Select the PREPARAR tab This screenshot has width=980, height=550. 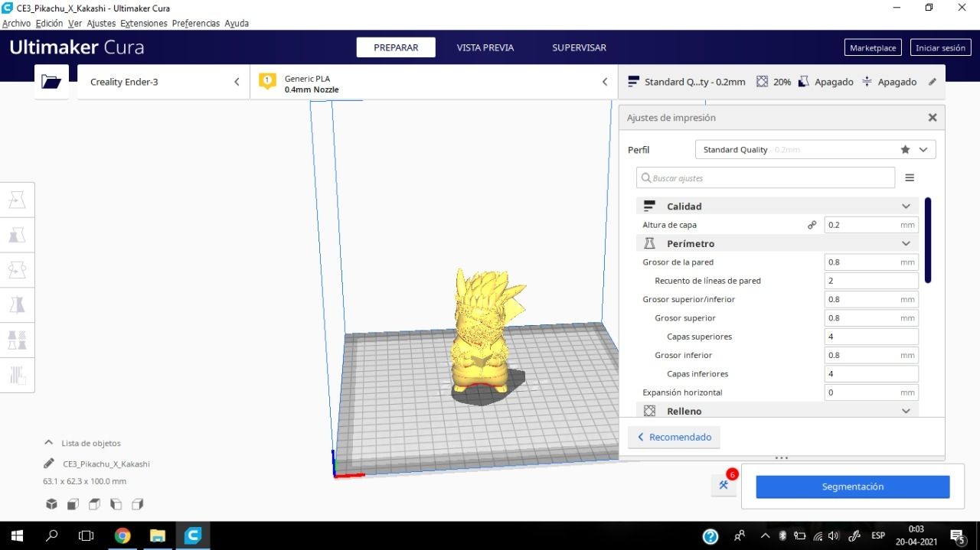[396, 47]
